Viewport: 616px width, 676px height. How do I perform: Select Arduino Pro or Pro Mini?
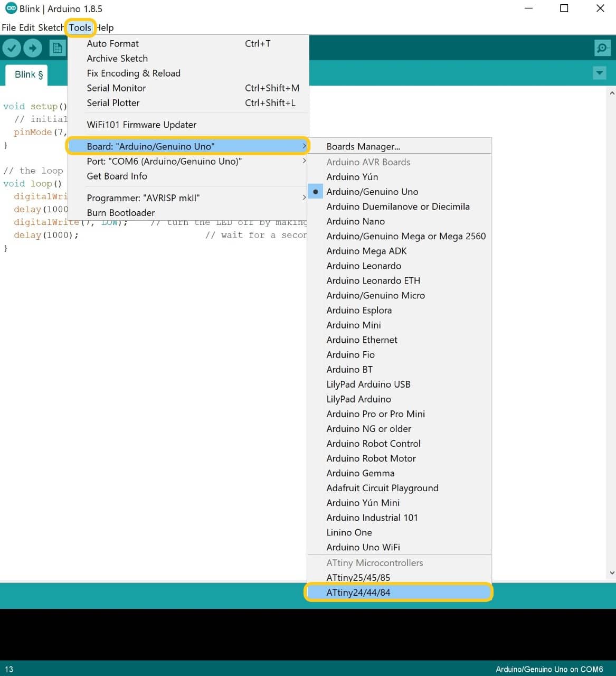pyautogui.click(x=399, y=414)
